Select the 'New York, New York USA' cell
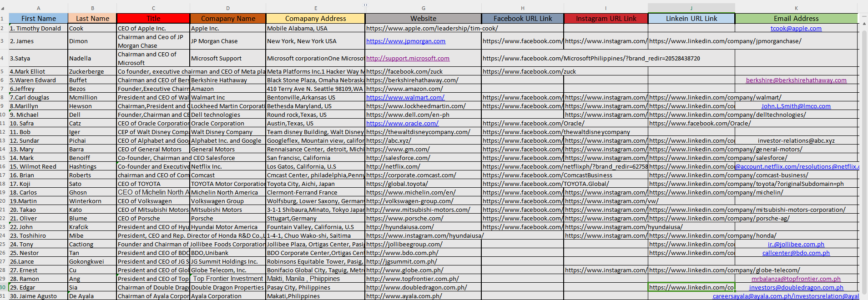The height and width of the screenshot is (300, 868). click(315, 41)
